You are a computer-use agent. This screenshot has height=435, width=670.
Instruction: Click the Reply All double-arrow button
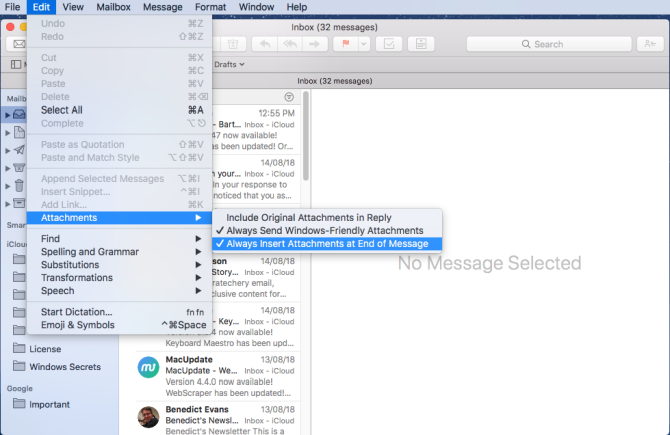pos(290,44)
